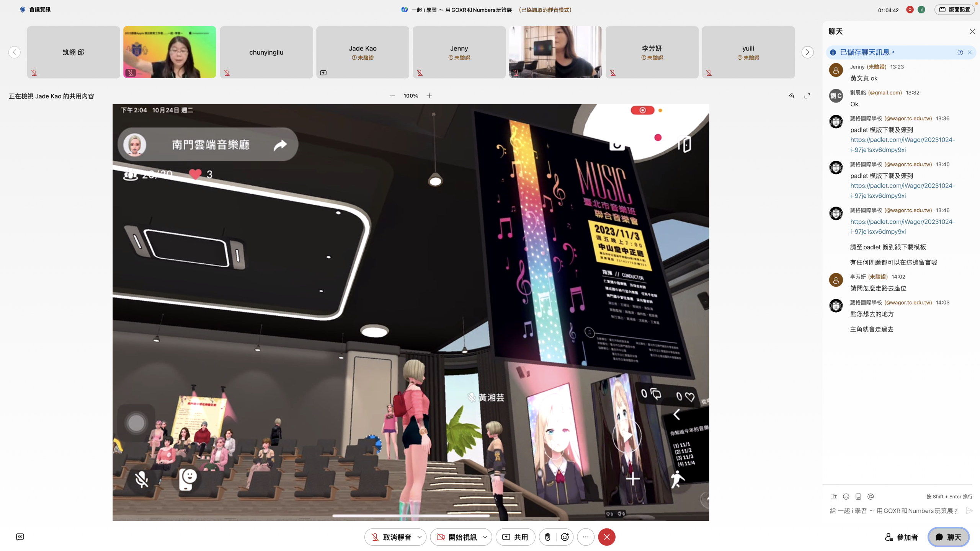Image resolution: width=980 pixels, height=551 pixels.
Task: Show next participants with right arrow
Action: [x=807, y=52]
